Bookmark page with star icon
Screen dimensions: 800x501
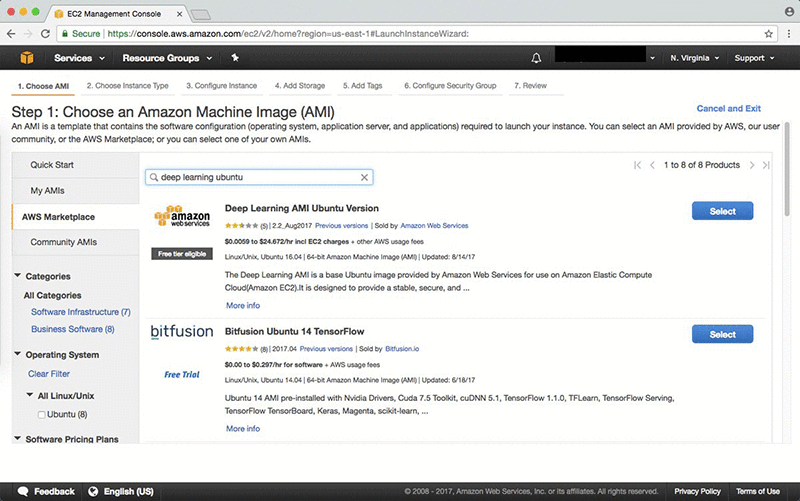(x=768, y=34)
